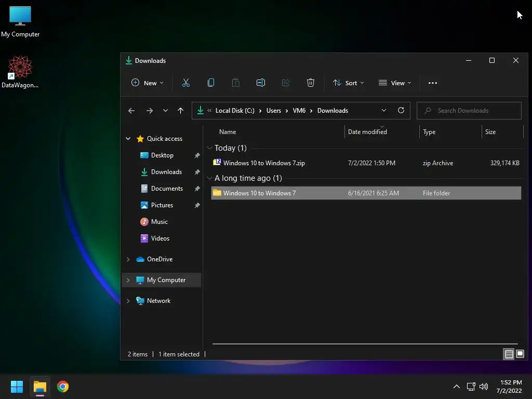
Task: Open recent locations dropdown arrow
Action: pyautogui.click(x=165, y=111)
